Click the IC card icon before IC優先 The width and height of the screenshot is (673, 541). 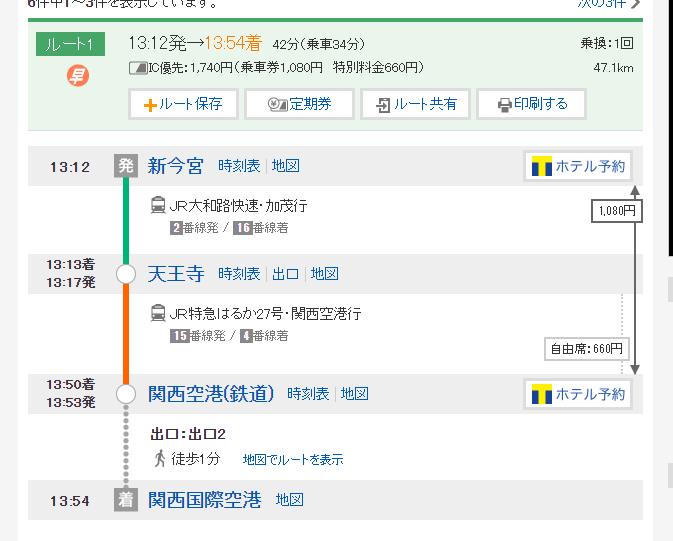click(138, 68)
